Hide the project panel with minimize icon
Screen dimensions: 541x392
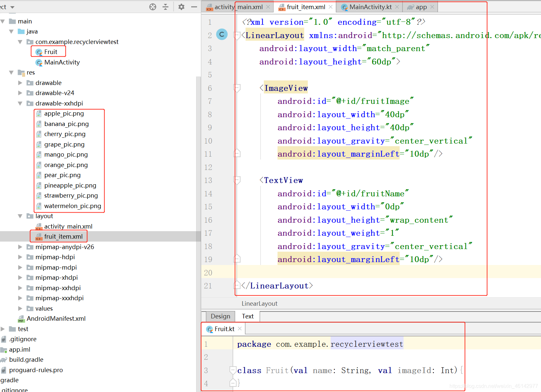(x=194, y=7)
